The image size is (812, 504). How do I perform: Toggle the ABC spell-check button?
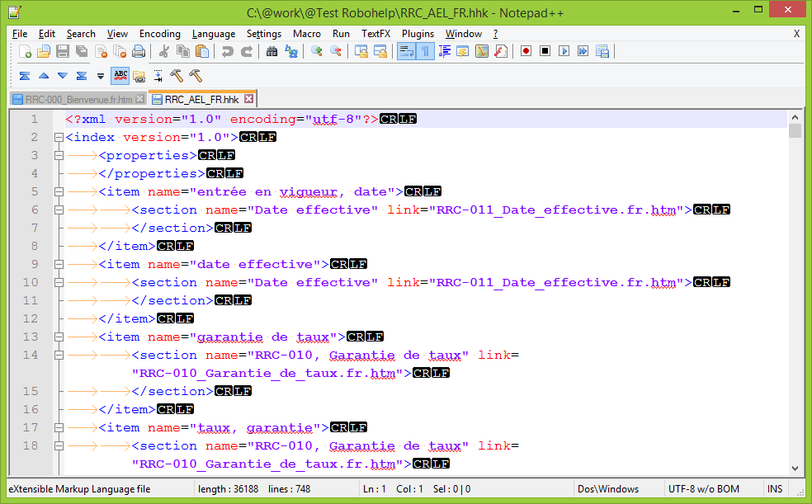point(120,76)
